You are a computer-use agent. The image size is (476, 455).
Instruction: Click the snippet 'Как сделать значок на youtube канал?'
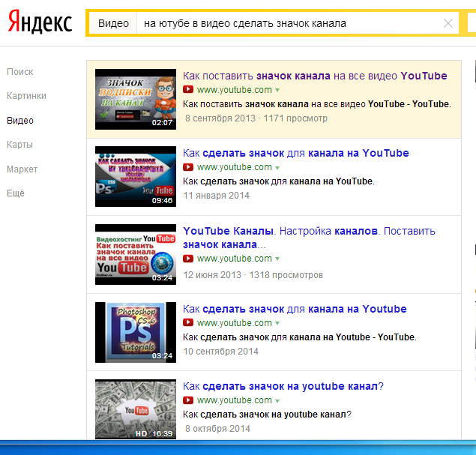pos(267,415)
